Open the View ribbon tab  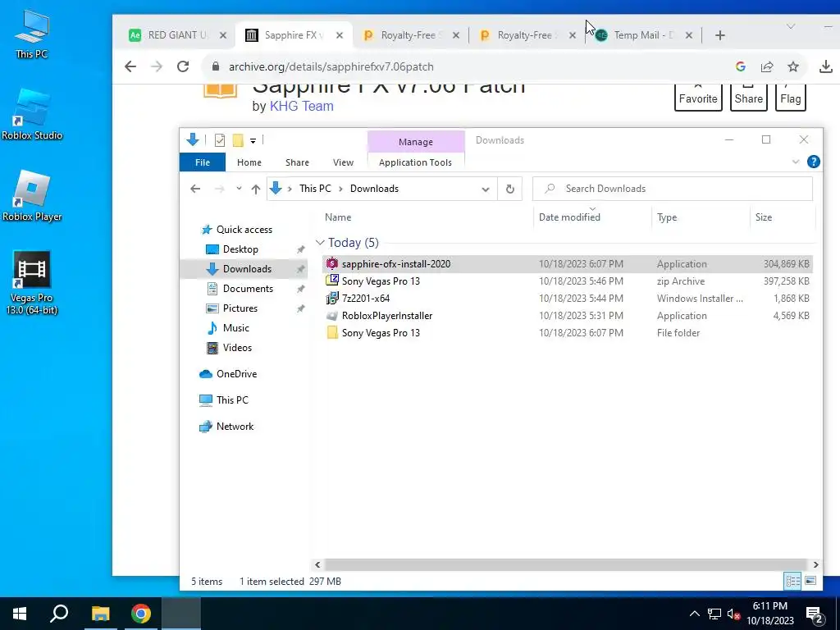343,162
